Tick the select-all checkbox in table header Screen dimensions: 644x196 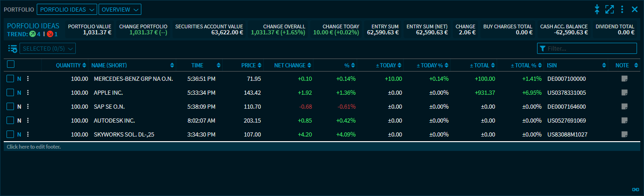(11, 65)
